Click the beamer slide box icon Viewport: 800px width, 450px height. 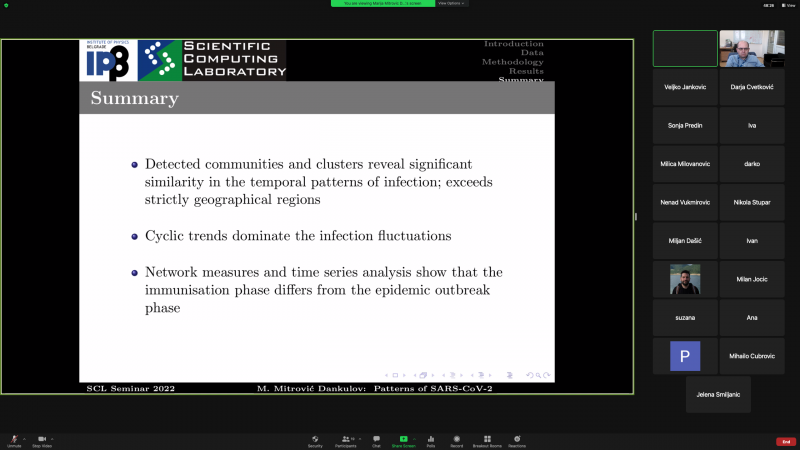pyautogui.click(x=395, y=376)
